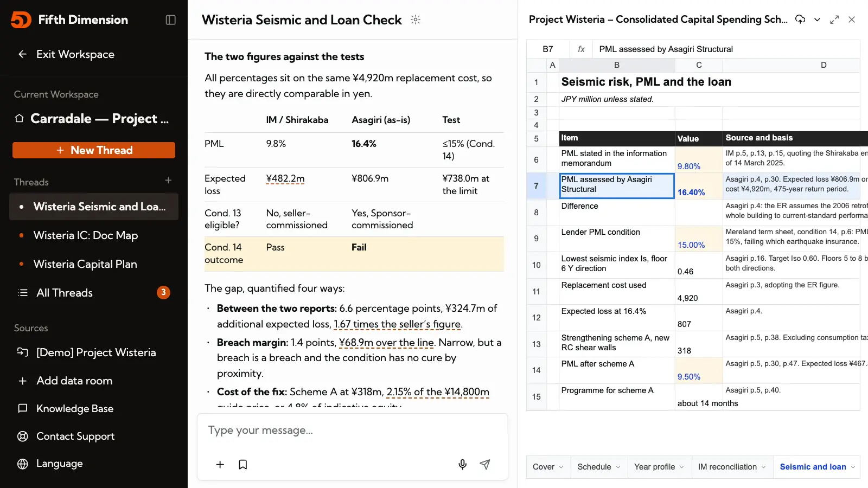868x488 pixels.
Task: Select column D header in spreadsheet
Action: 824,65
